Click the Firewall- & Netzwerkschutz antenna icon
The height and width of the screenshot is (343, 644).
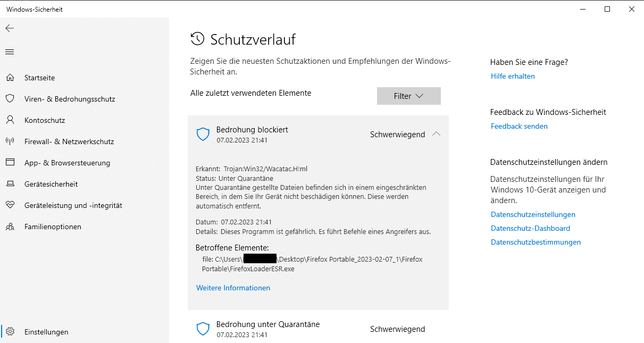(10, 141)
